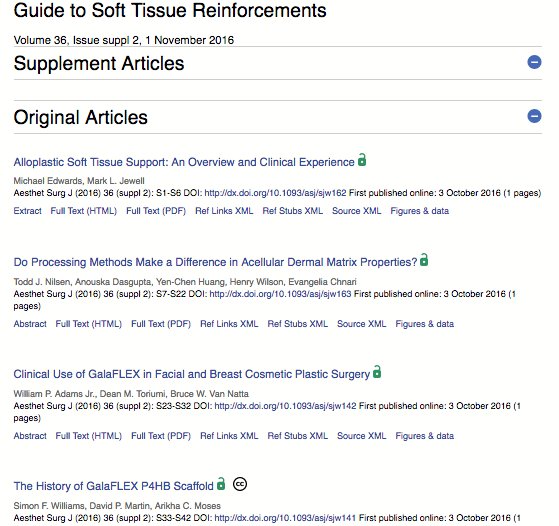Click the Creative Commons license icon

(240, 484)
